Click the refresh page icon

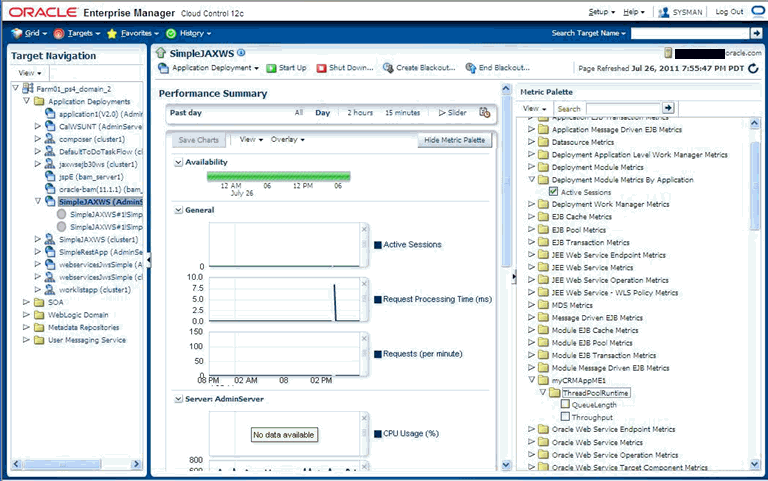point(753,69)
